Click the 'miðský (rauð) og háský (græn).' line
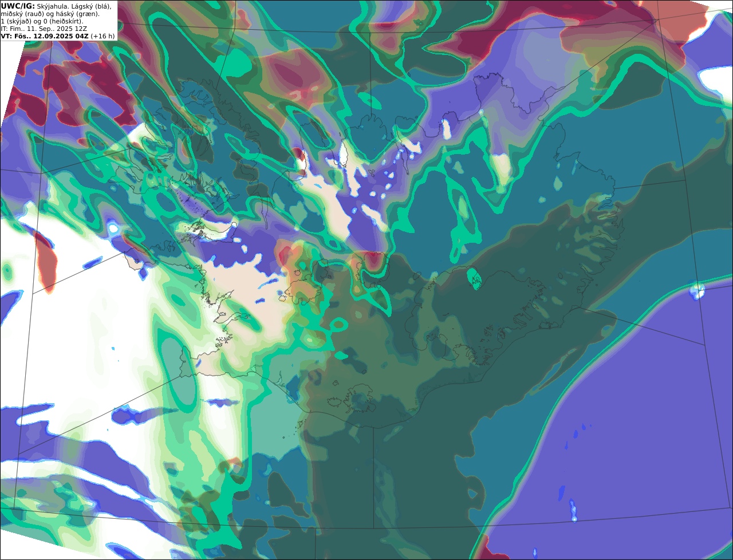The width and height of the screenshot is (733, 560). click(50, 14)
